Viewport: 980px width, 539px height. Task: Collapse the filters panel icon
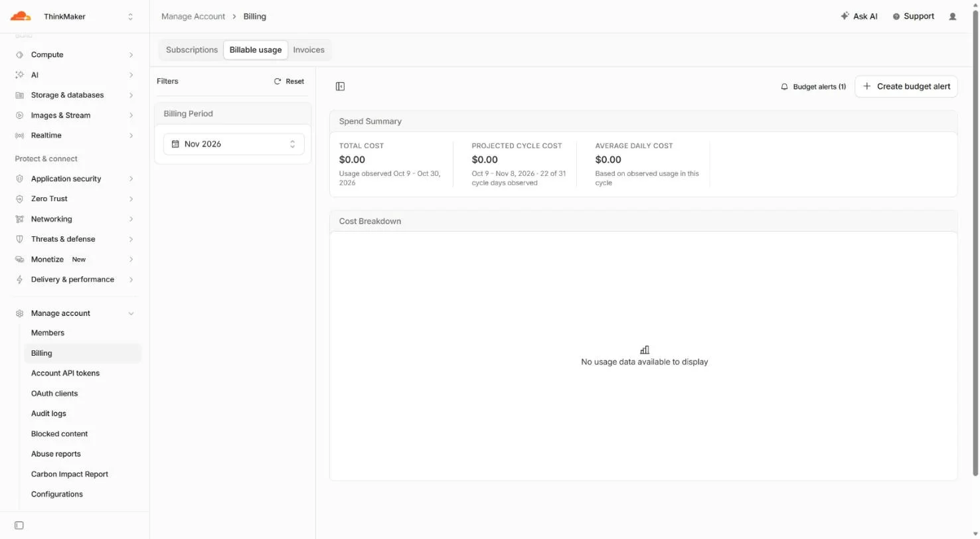(x=340, y=86)
